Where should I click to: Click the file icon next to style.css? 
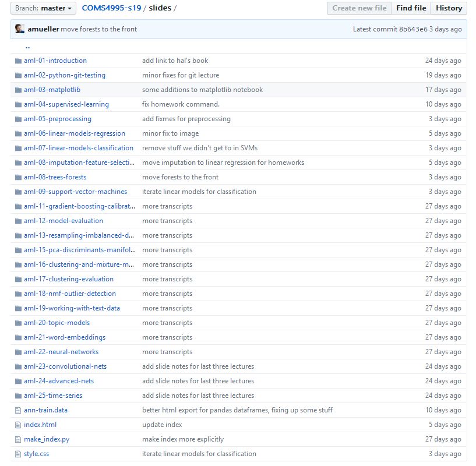click(17, 454)
